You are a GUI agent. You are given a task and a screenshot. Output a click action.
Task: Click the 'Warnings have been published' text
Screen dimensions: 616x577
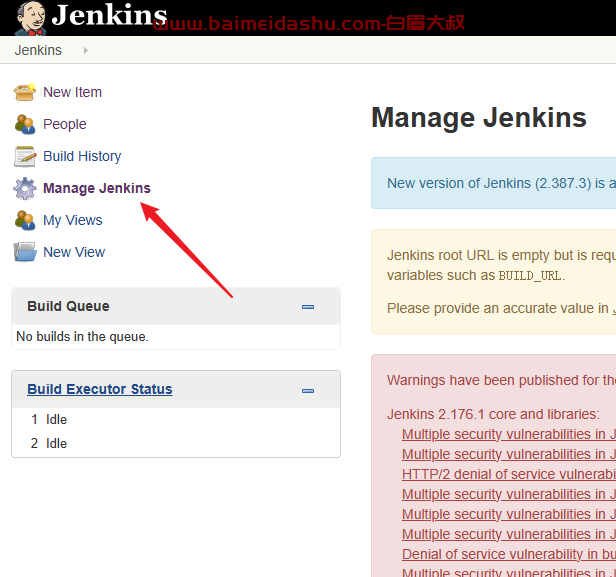501,380
